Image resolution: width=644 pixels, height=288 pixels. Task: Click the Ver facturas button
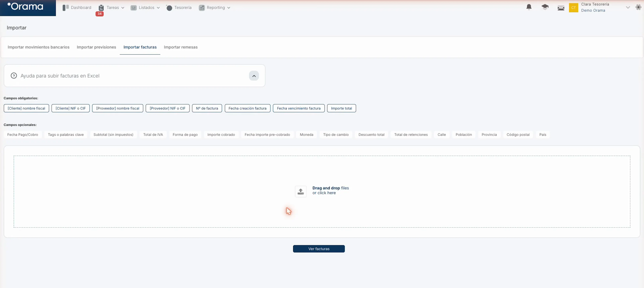319,249
